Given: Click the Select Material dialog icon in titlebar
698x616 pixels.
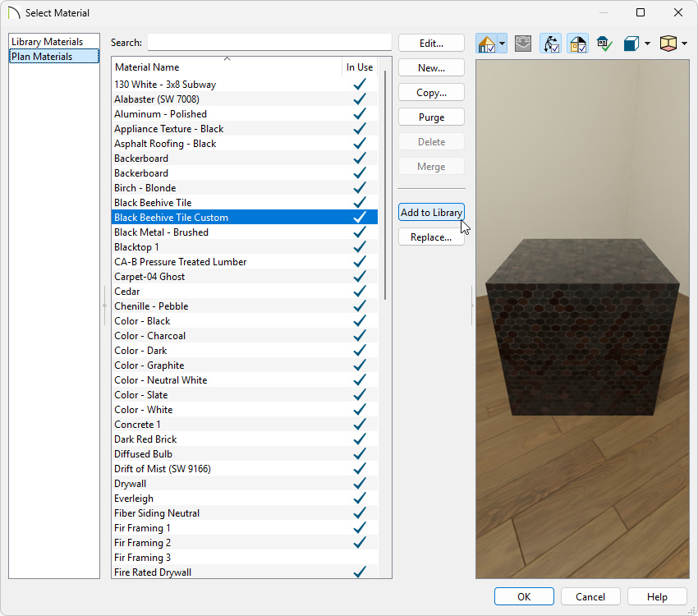Looking at the screenshot, I should [x=12, y=12].
